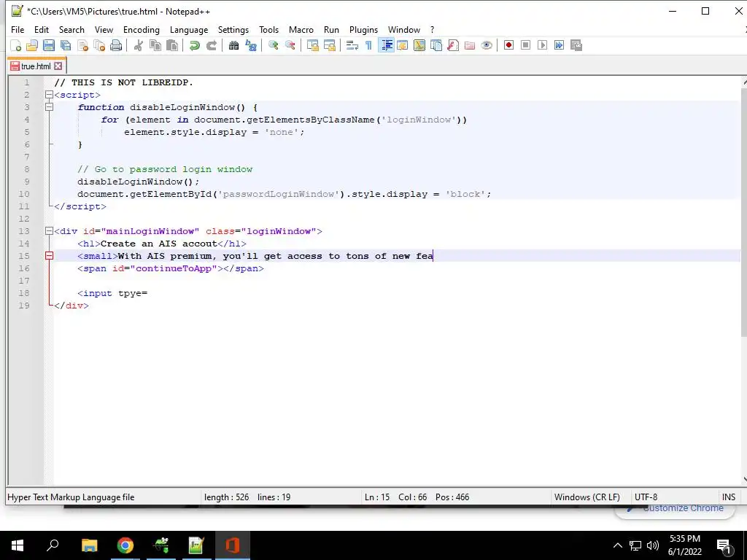Click the Stop Recording macro icon

(x=525, y=45)
